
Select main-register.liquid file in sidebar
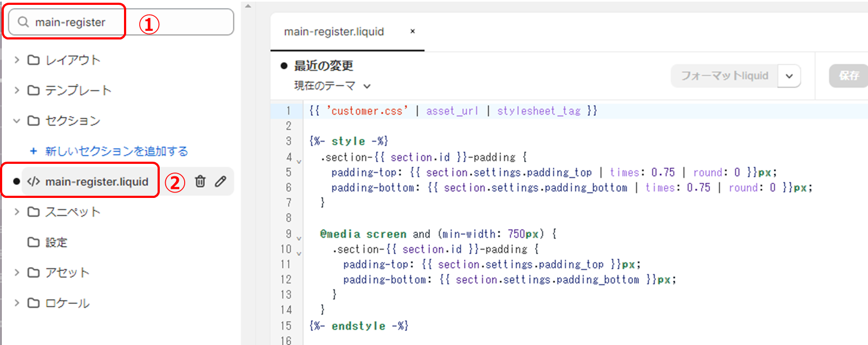[x=96, y=182]
